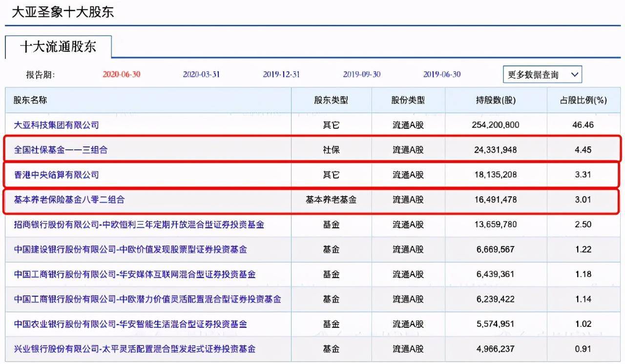Select report period 2019-09-30
This screenshot has width=625, height=364.
pyautogui.click(x=362, y=75)
